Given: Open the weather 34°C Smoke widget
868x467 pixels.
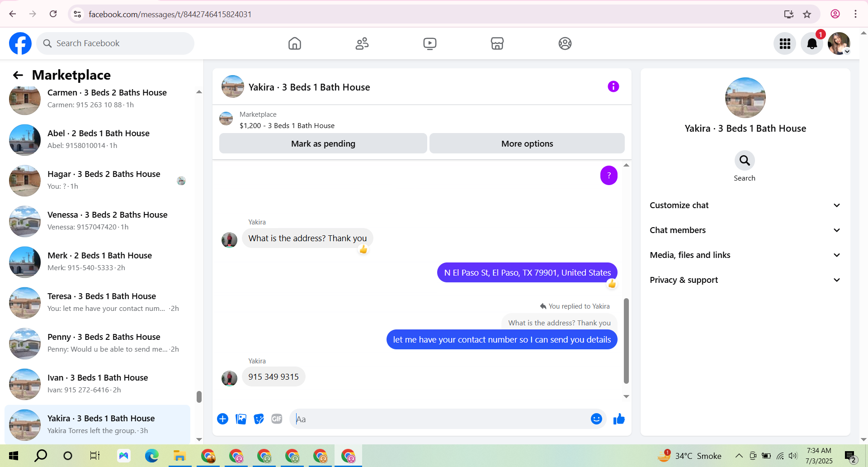Looking at the screenshot, I should coord(689,456).
